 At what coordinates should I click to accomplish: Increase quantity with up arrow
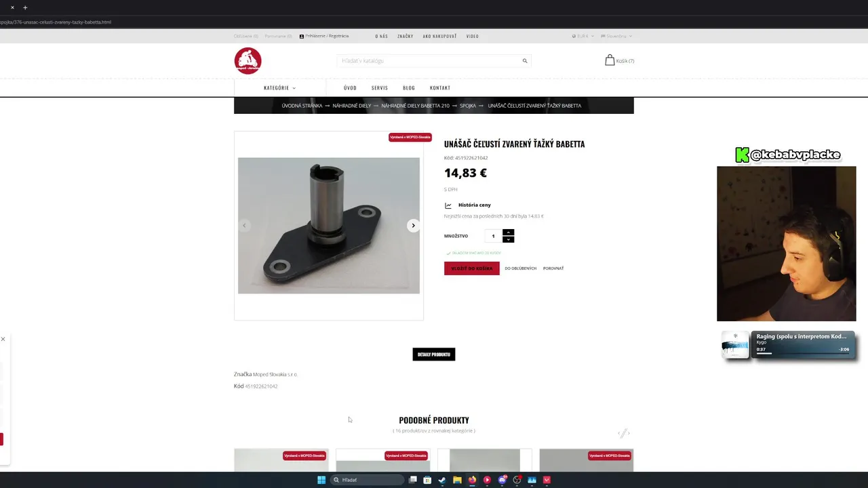pos(509,232)
